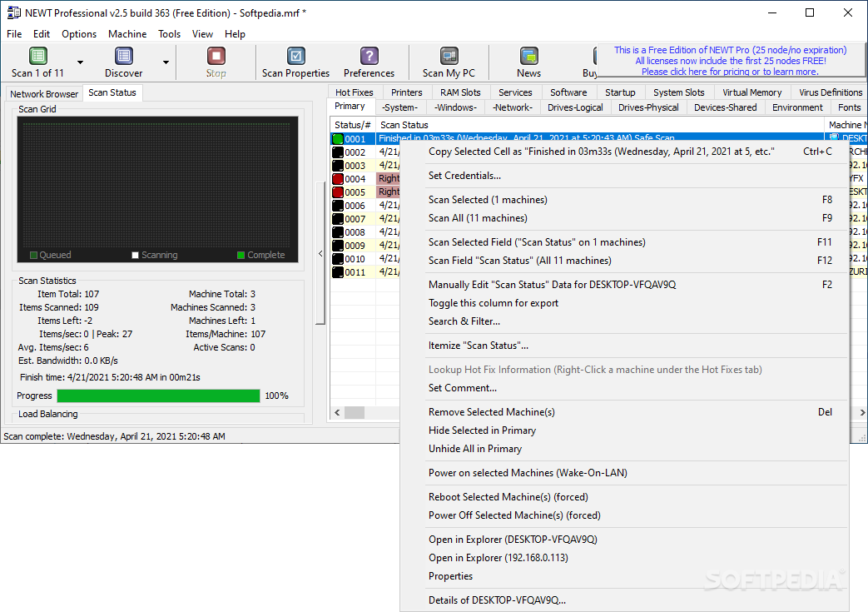Click the Discover toolbar icon
This screenshot has height=612, width=868.
tap(123, 56)
